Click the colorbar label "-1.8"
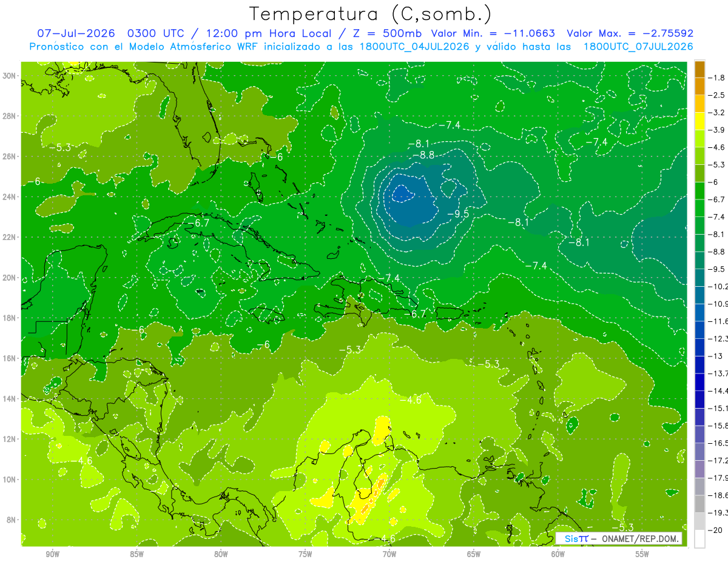The image size is (728, 562). [716, 78]
